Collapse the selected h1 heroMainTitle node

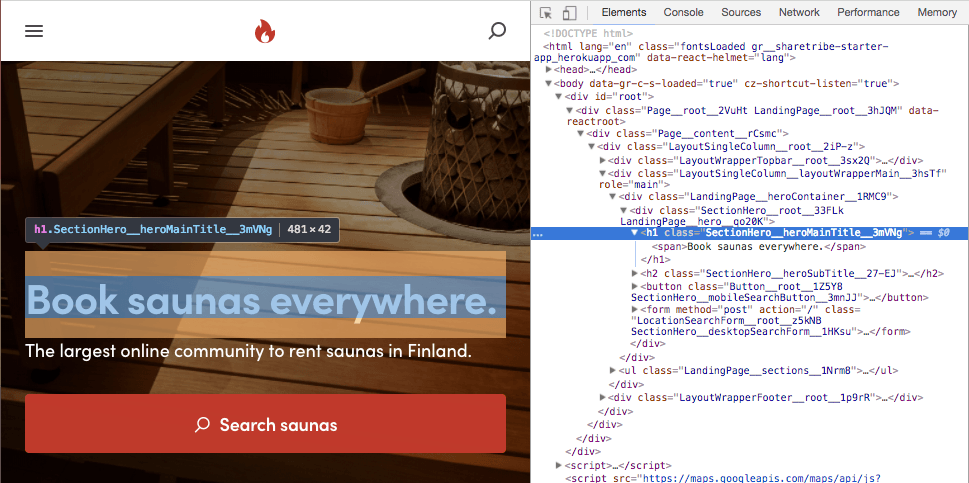point(635,233)
